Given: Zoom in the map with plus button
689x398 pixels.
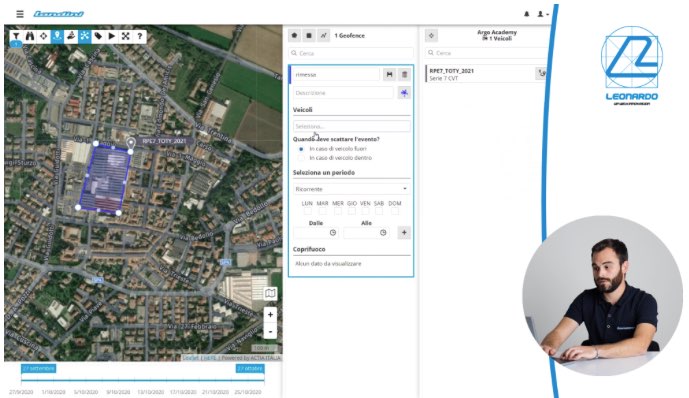Looking at the screenshot, I should 270,315.
